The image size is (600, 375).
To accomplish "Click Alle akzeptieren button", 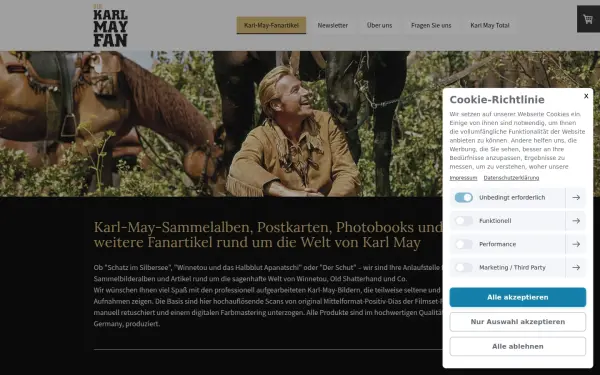I will click(518, 297).
